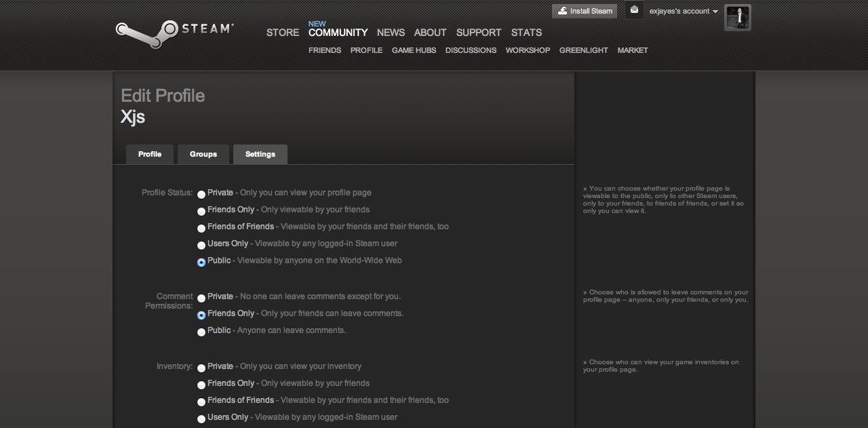Set Profile Status to Friends Only
Viewport: 868px width, 428px height.
[x=201, y=212]
